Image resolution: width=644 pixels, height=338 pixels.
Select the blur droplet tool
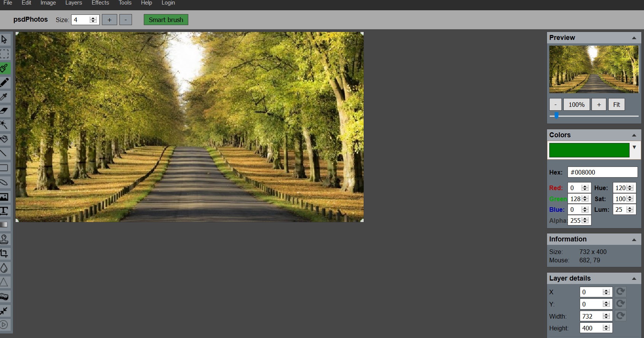(5, 268)
